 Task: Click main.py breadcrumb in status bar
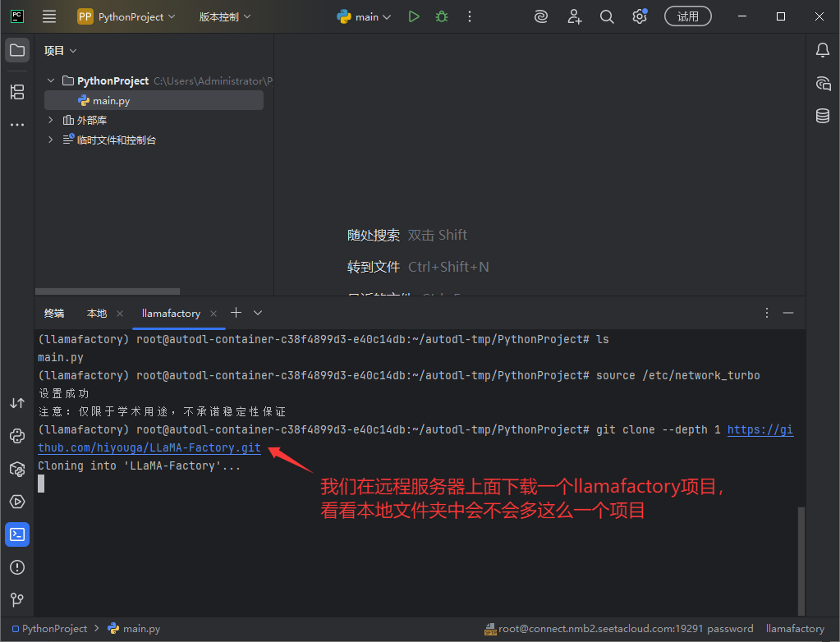pos(134,629)
